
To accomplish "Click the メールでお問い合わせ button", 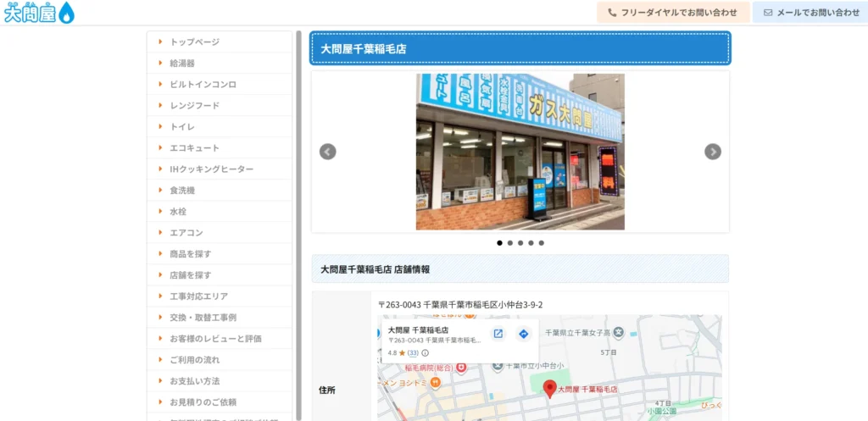I will [811, 13].
